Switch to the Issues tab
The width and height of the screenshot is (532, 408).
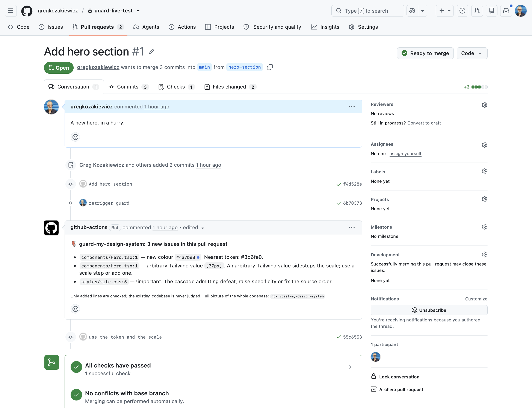pyautogui.click(x=51, y=27)
